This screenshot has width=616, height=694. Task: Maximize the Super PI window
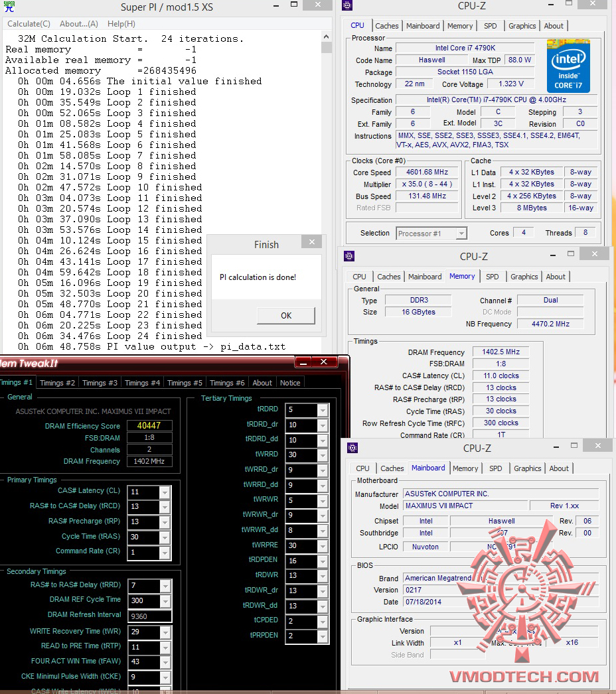coord(293,5)
